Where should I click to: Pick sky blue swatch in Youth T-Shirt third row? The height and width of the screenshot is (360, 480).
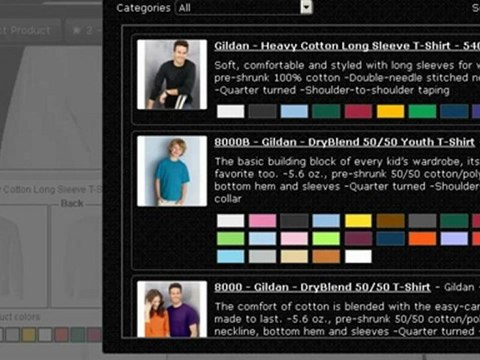click(230, 257)
